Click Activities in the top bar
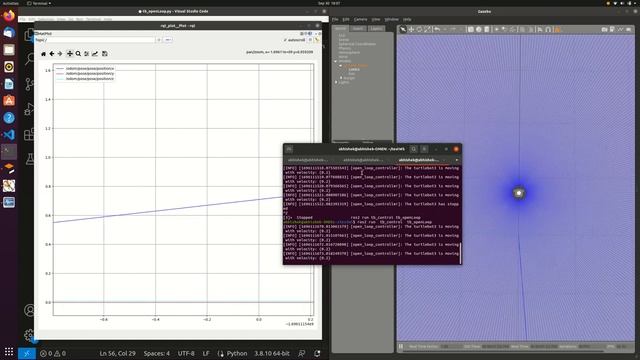640x360 pixels. (11, 3)
